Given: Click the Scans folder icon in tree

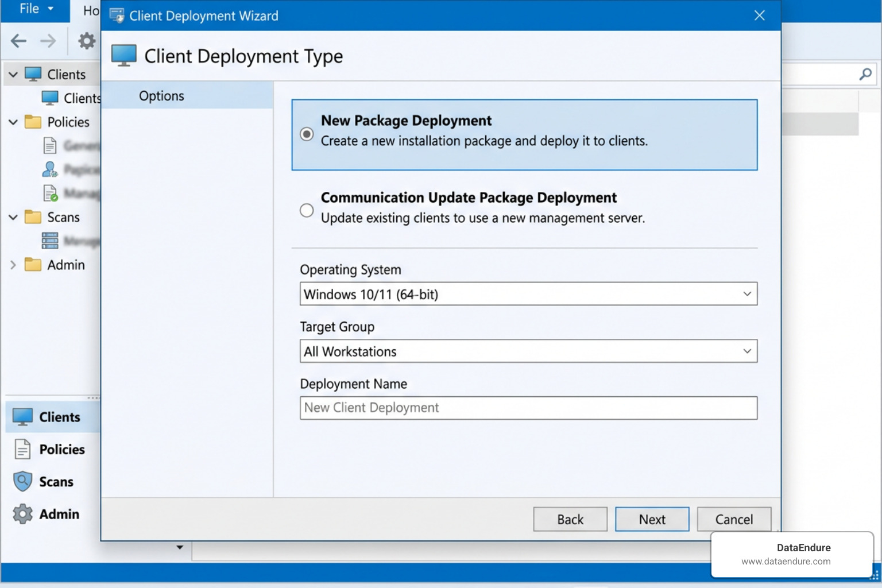Looking at the screenshot, I should pyautogui.click(x=33, y=218).
